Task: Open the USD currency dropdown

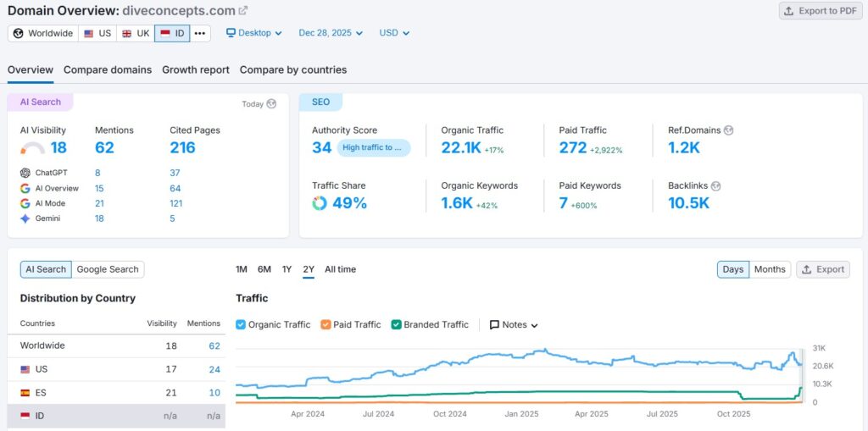Action: pyautogui.click(x=394, y=33)
